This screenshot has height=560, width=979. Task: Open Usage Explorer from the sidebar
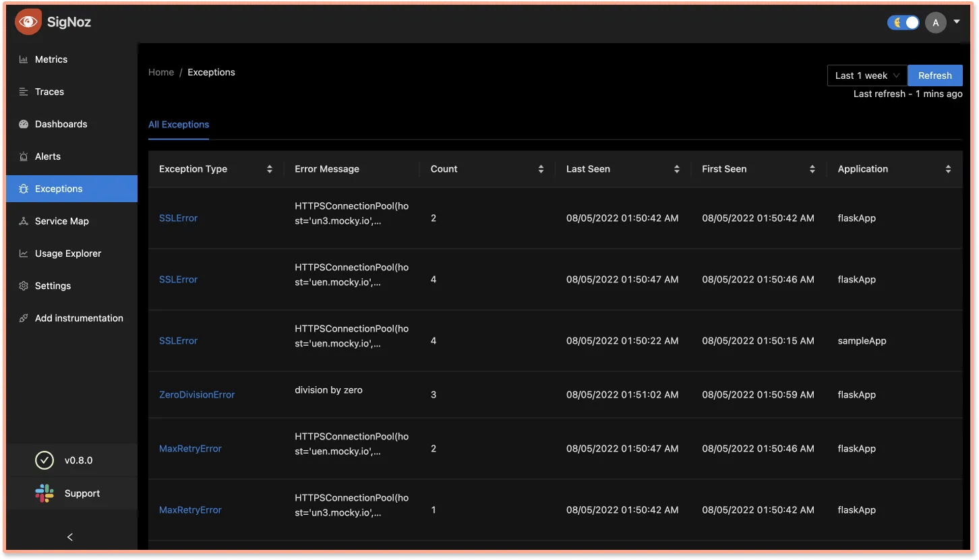click(66, 253)
